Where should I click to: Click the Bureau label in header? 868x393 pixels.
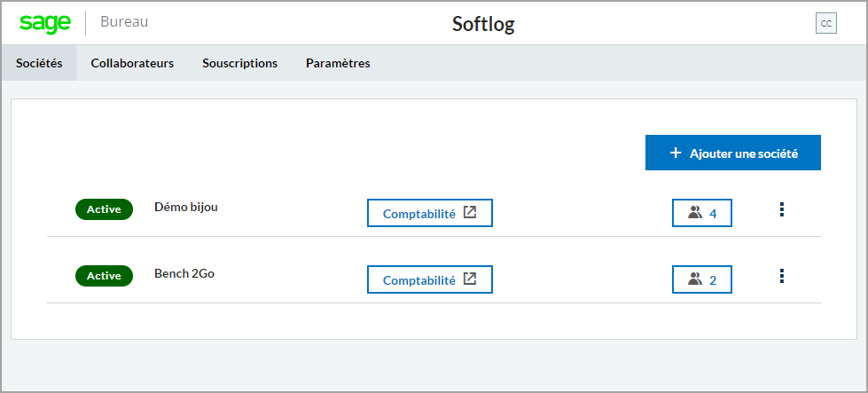124,22
